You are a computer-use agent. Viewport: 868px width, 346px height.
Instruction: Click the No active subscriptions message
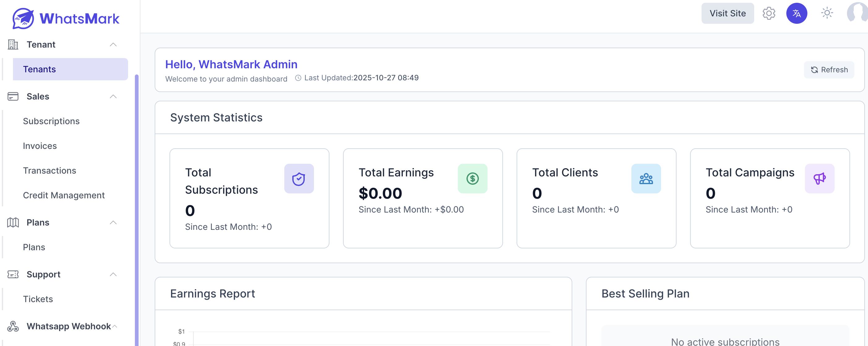pyautogui.click(x=725, y=341)
